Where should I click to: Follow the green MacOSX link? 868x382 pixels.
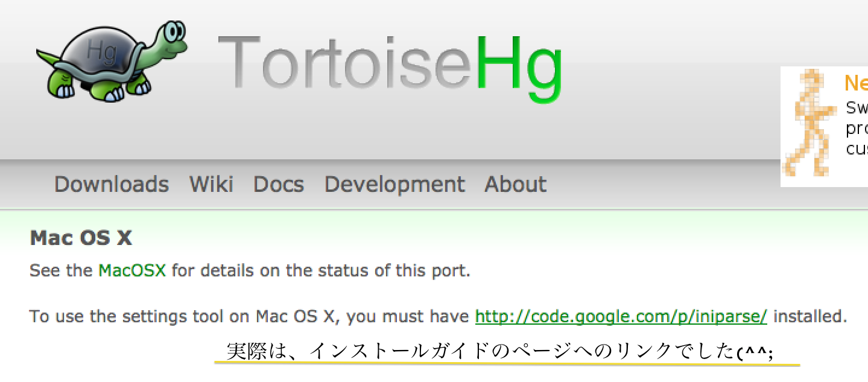pyautogui.click(x=132, y=270)
